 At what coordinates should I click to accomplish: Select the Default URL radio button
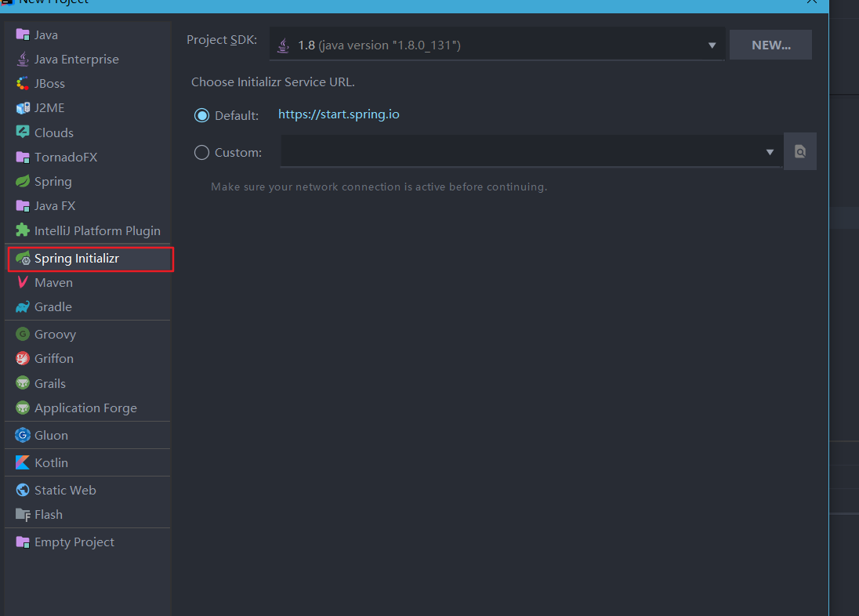(x=201, y=116)
